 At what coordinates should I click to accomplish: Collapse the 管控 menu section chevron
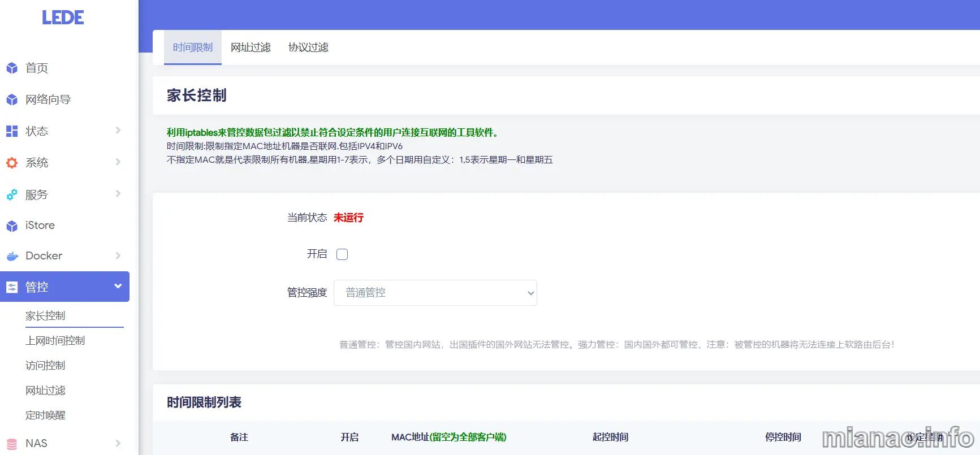coord(118,286)
